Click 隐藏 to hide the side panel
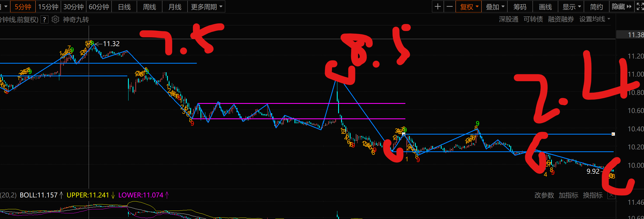The image size is (644, 219). [621, 7]
